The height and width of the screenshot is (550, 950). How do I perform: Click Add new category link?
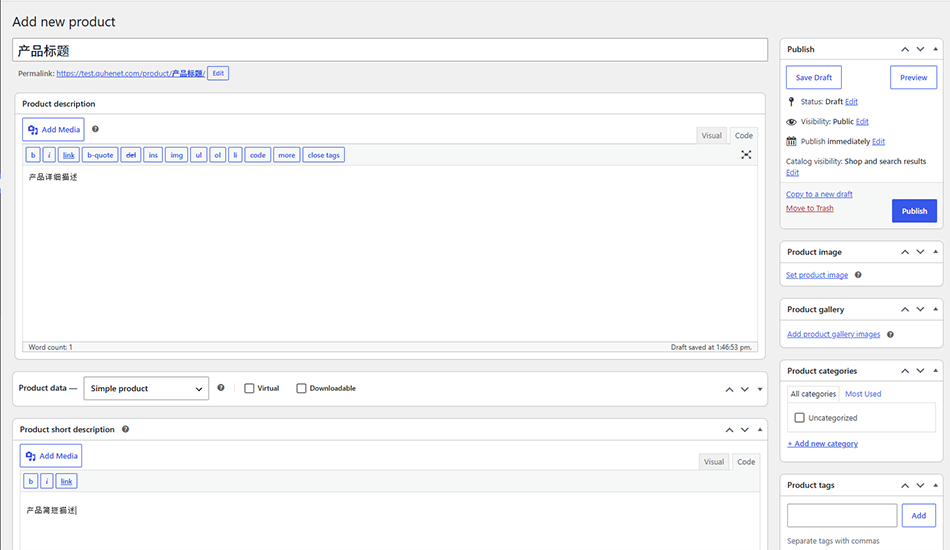pyautogui.click(x=823, y=444)
